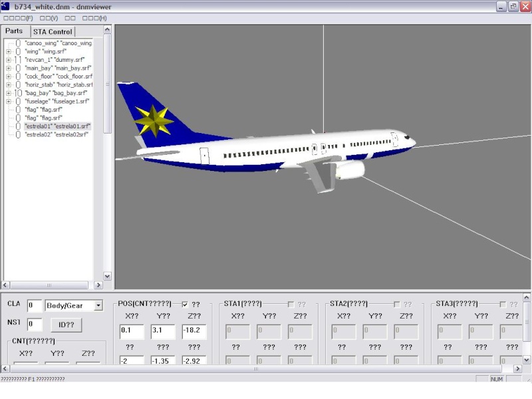The height and width of the screenshot is (399, 532).
Task: Click the part icon beside "estrela02"
Action: pos(18,135)
